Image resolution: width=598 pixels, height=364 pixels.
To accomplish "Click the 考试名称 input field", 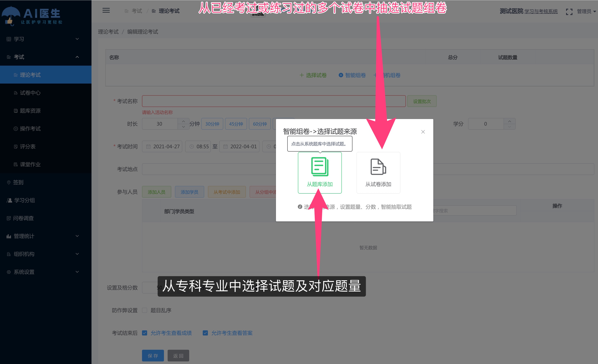I will [x=274, y=101].
